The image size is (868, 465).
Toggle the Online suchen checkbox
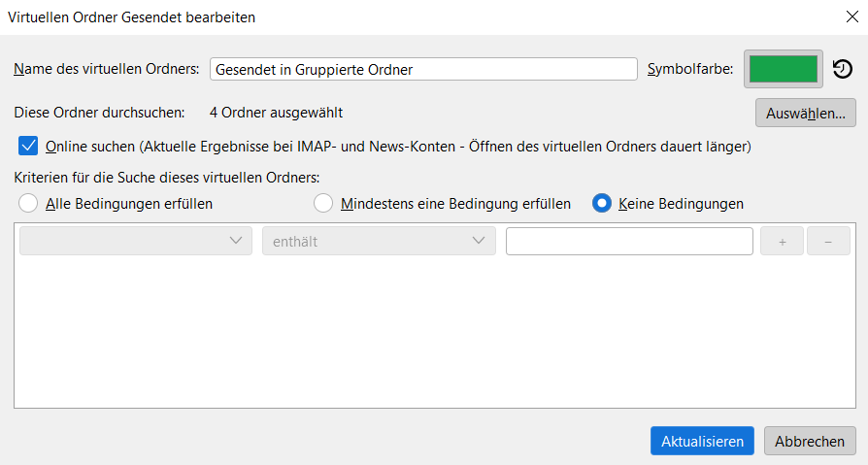(x=28, y=147)
